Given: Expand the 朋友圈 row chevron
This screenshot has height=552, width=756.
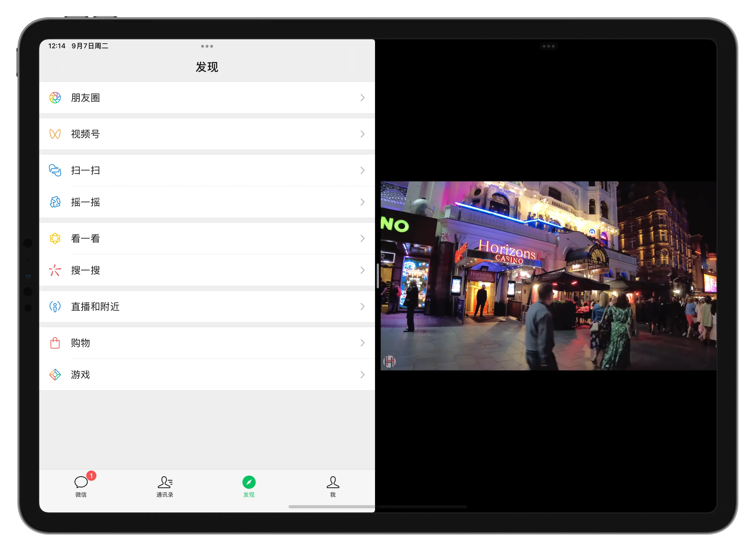Looking at the screenshot, I should [x=363, y=98].
